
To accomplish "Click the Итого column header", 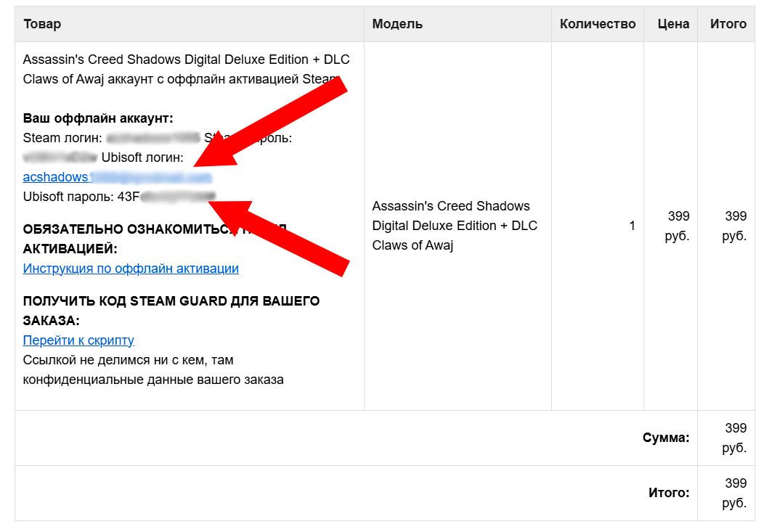I will pos(728,24).
